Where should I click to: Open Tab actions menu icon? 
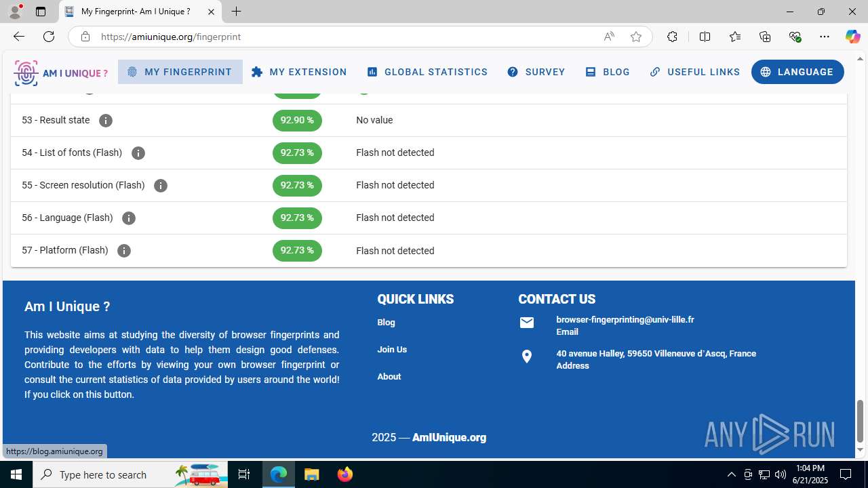point(41,12)
